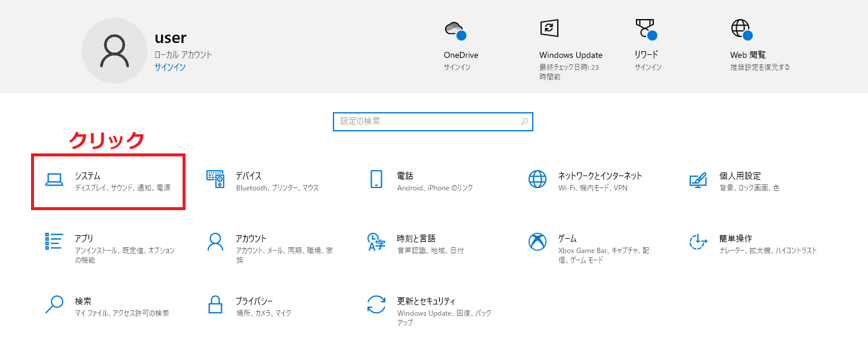Image resolution: width=868 pixels, height=351 pixels.
Task: Click the 設定の検索 search field
Action: point(433,121)
